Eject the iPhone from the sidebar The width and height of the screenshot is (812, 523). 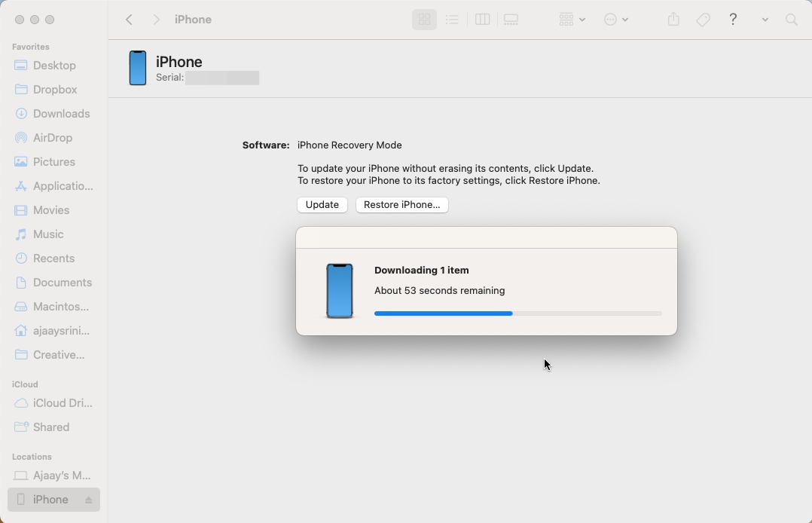pyautogui.click(x=87, y=500)
